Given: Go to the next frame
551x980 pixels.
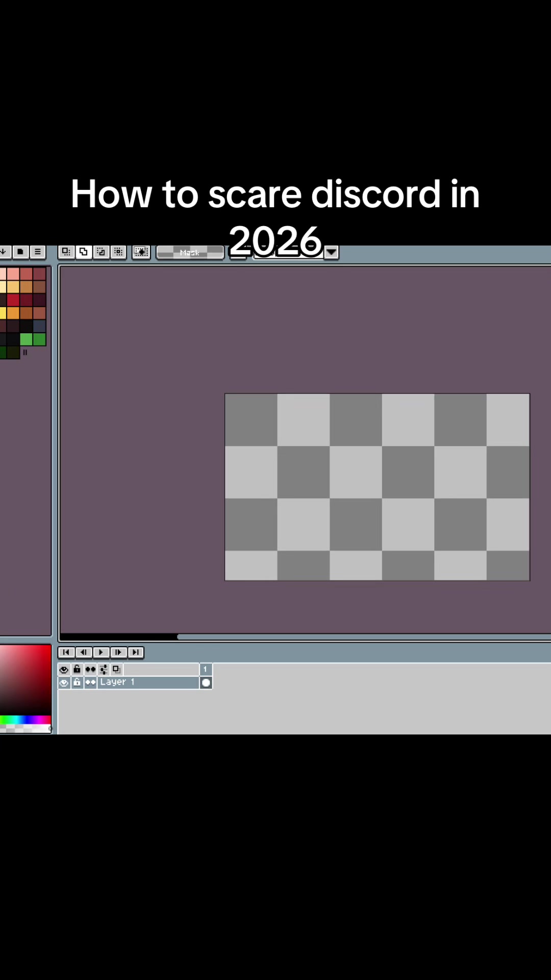Looking at the screenshot, I should (118, 652).
